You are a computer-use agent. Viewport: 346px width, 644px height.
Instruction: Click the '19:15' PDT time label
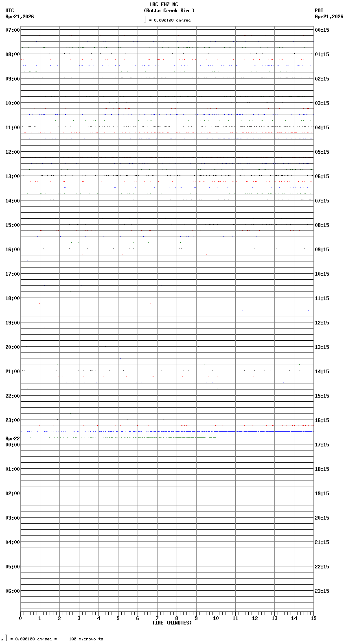[322, 494]
